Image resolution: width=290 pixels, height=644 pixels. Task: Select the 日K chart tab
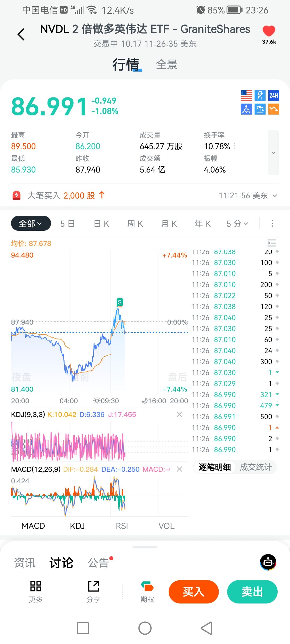click(102, 224)
